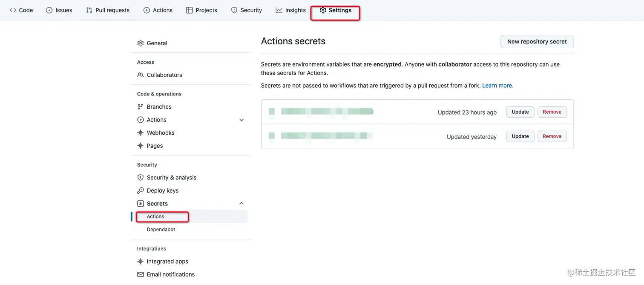The height and width of the screenshot is (285, 644).
Task: Update the secret updated yesterday
Action: 520,136
